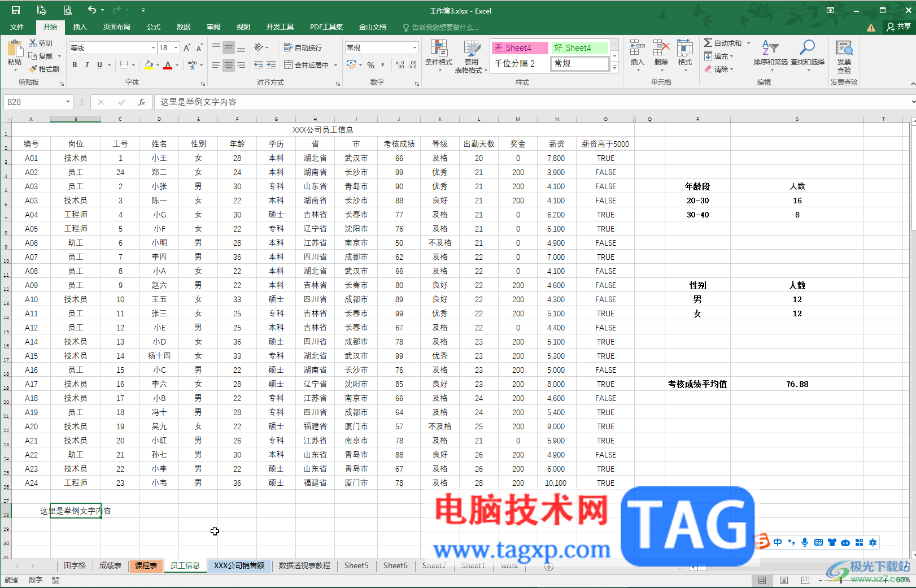This screenshot has height=588, width=916.
Task: Open the font name dropdown (等线)
Action: [153, 48]
